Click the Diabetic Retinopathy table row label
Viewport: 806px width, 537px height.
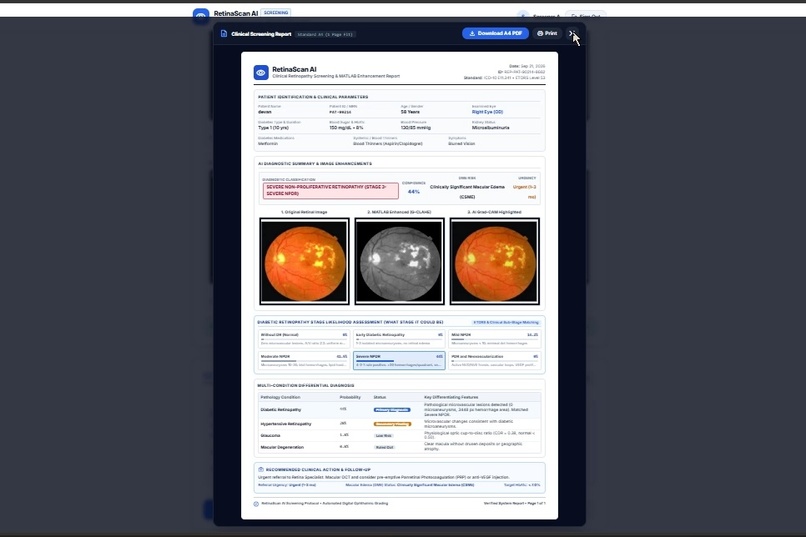pos(281,410)
